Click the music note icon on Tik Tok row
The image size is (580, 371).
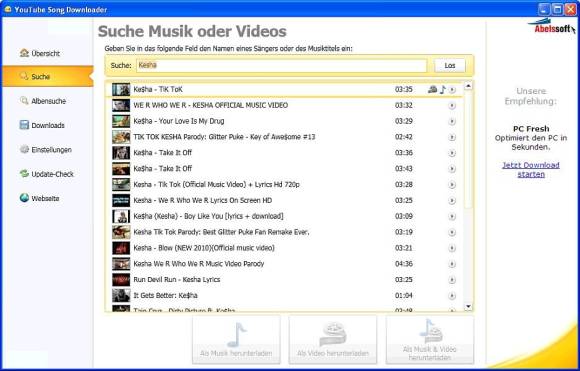[x=443, y=89]
